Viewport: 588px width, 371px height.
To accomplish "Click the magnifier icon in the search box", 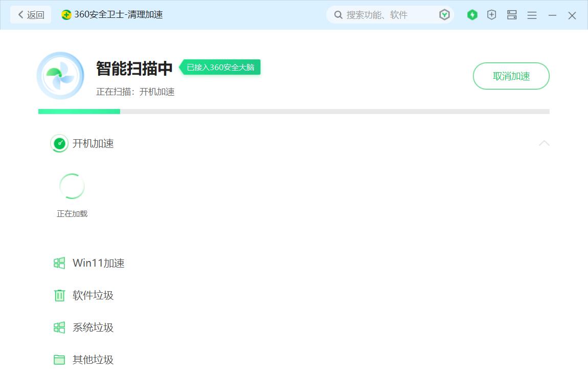I will [338, 15].
